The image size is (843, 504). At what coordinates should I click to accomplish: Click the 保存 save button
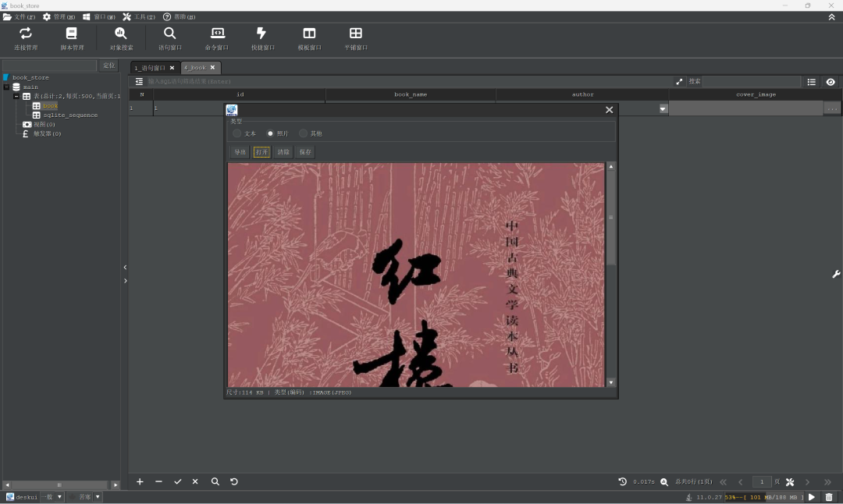[305, 152]
